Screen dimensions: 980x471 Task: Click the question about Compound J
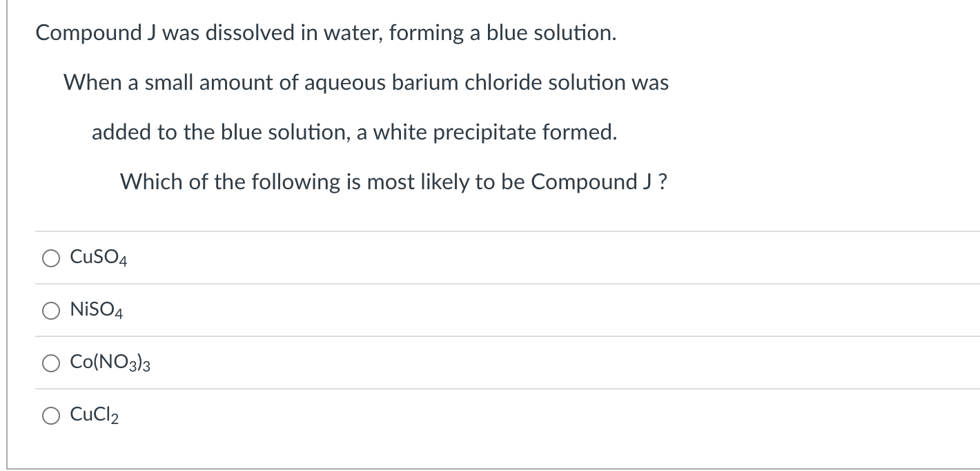click(x=393, y=182)
